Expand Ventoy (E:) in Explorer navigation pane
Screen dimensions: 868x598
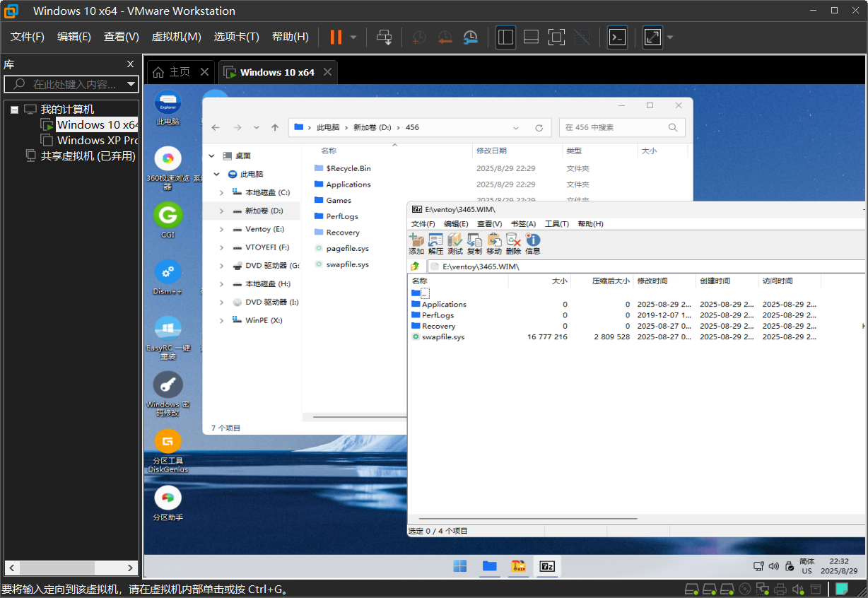[221, 229]
